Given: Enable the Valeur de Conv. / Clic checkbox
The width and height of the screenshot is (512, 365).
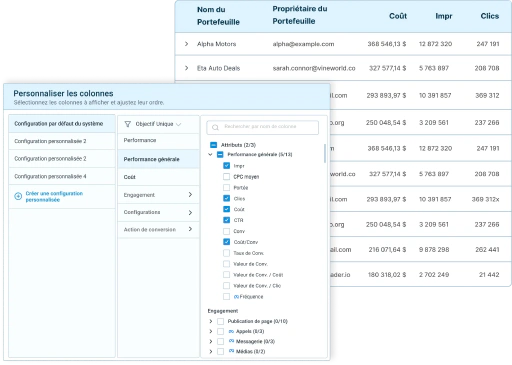Looking at the screenshot, I should tap(226, 286).
